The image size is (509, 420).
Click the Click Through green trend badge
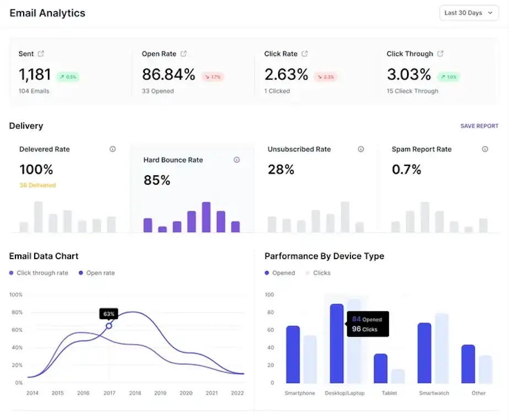click(x=448, y=77)
